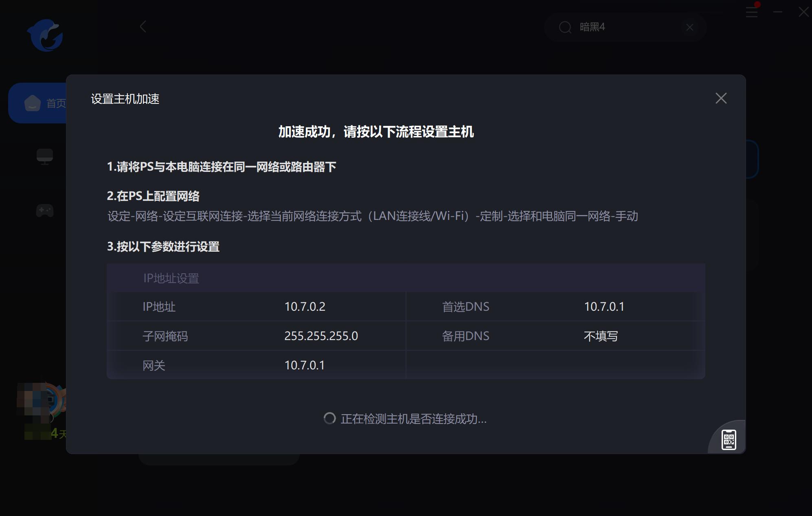Close the 设置主机加速 dialog
Image resolution: width=812 pixels, height=516 pixels.
(x=721, y=98)
